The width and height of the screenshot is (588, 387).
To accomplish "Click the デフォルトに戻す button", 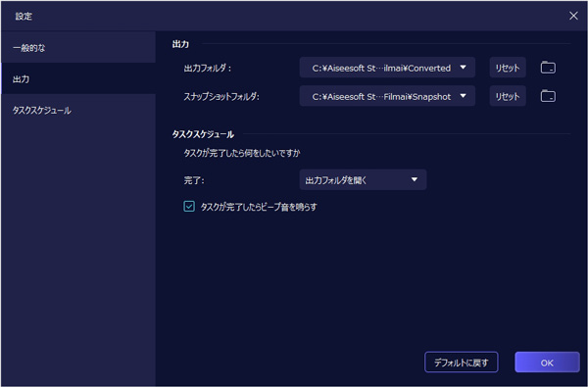I will pyautogui.click(x=462, y=363).
